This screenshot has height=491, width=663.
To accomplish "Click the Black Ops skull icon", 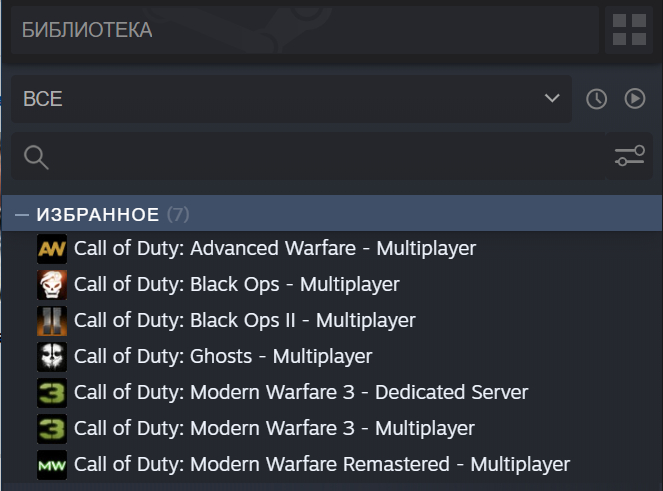I will click(x=52, y=284).
